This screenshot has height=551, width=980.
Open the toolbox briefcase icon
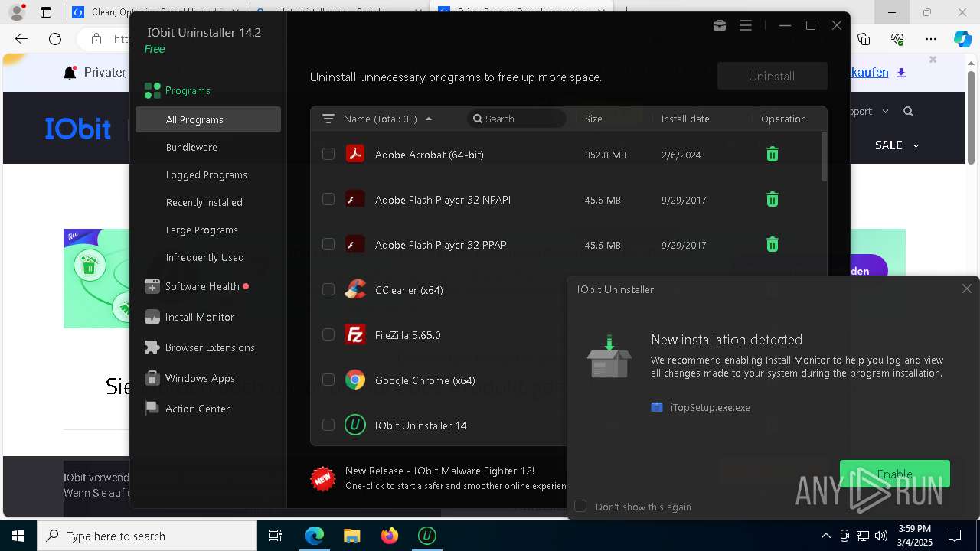click(719, 25)
